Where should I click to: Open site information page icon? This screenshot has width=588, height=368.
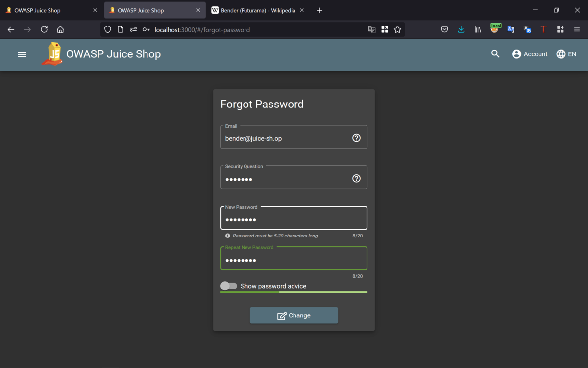121,29
